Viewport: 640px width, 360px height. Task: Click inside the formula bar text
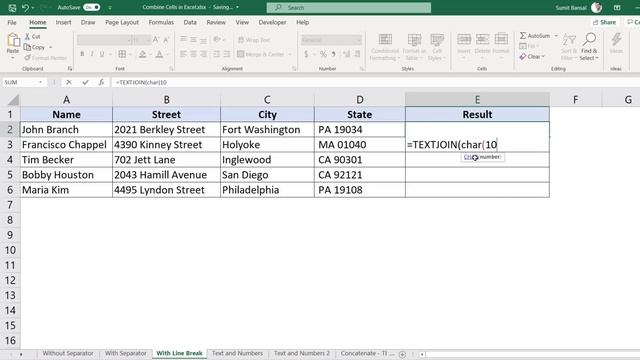click(x=141, y=82)
